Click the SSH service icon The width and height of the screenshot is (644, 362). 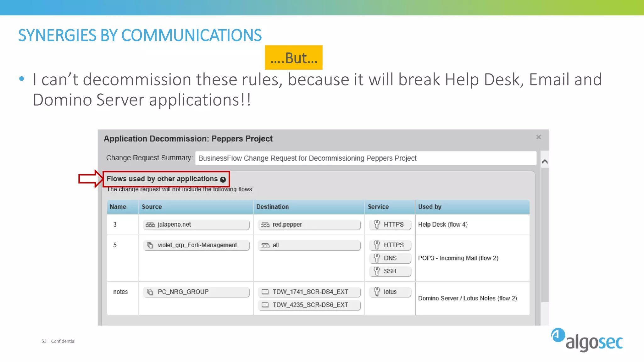point(376,271)
